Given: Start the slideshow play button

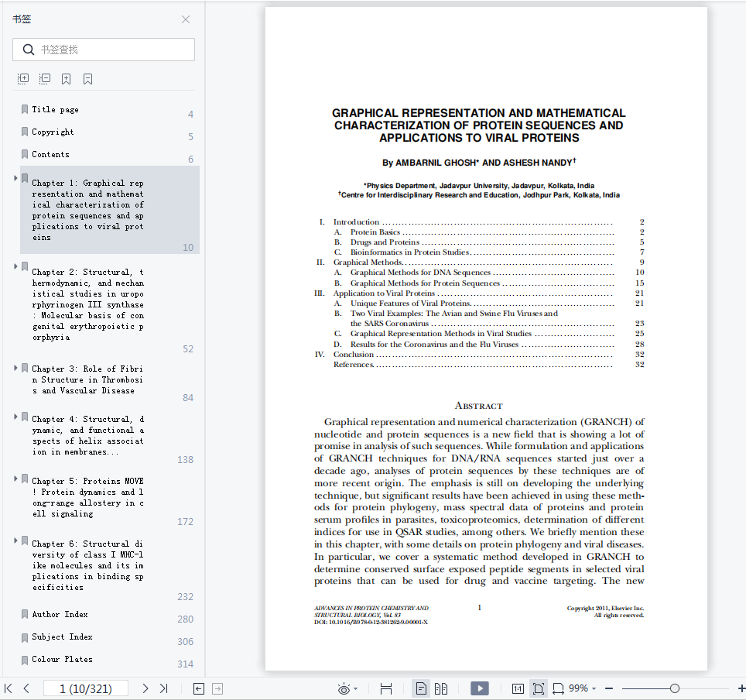Looking at the screenshot, I should click(480, 688).
